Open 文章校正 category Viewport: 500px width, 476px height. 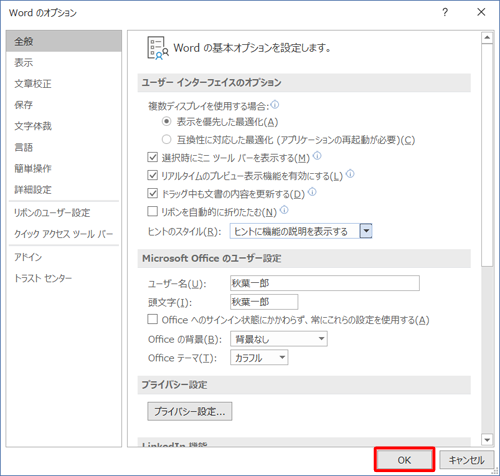64,83
